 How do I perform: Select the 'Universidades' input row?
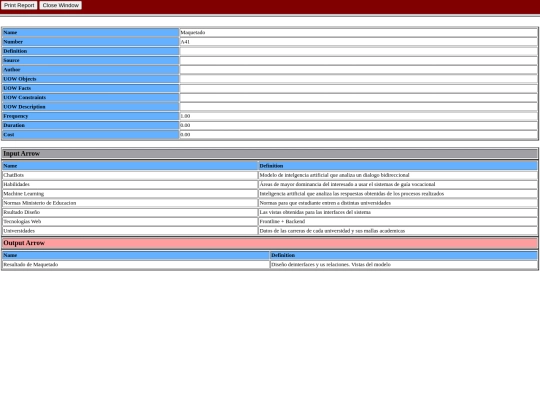click(270, 231)
